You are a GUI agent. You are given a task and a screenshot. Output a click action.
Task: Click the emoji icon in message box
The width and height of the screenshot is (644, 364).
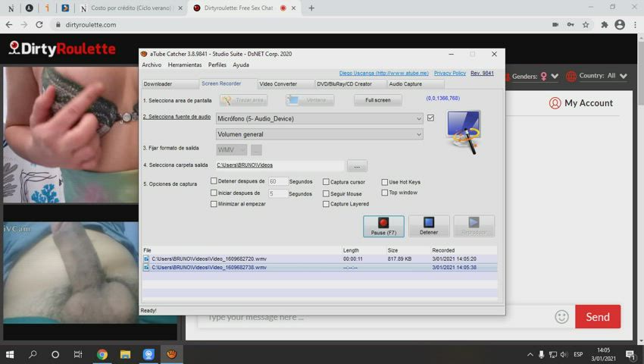(561, 317)
